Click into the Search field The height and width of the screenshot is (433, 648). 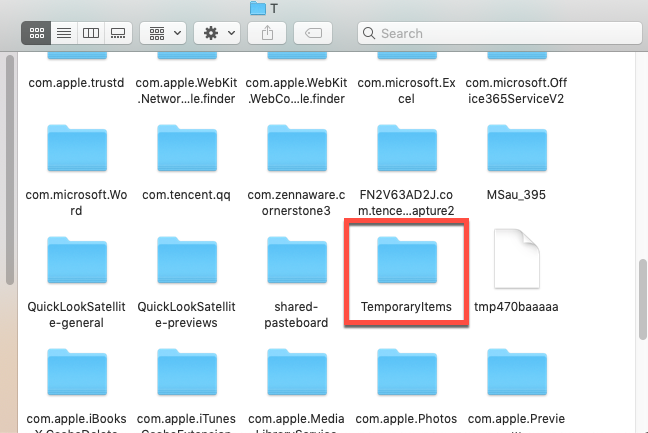pyautogui.click(x=500, y=33)
